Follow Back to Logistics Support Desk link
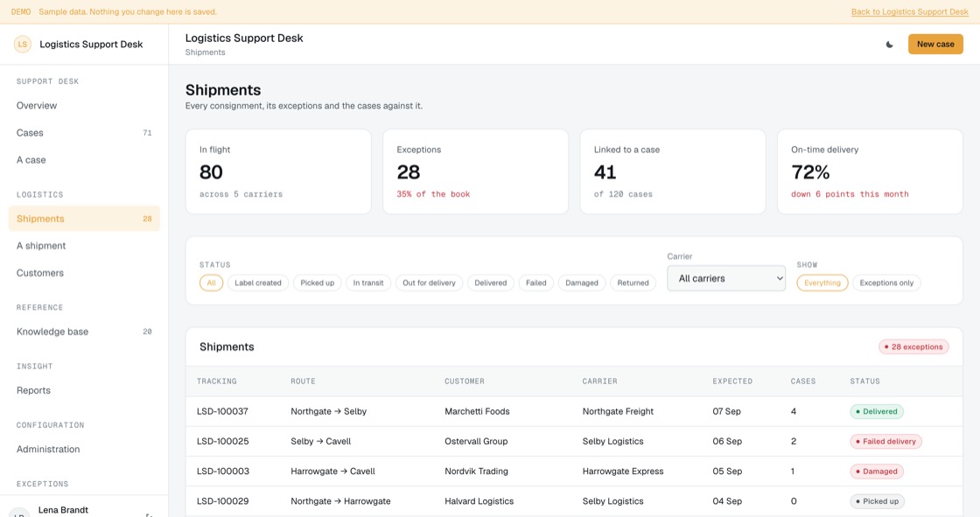 [909, 12]
